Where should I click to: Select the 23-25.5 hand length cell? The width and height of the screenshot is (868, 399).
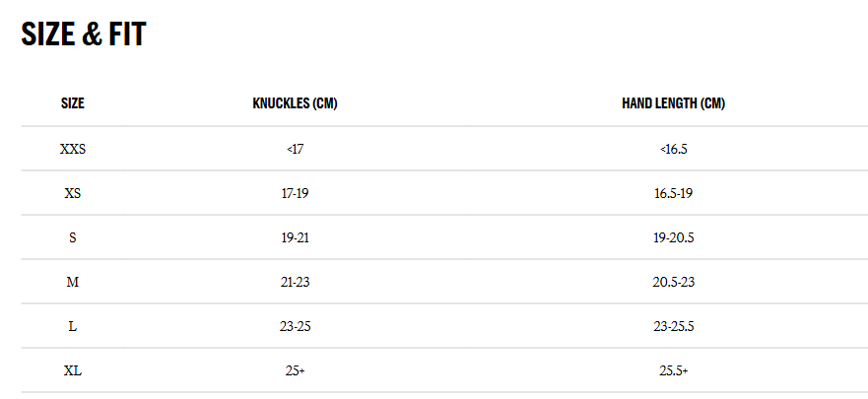pyautogui.click(x=673, y=326)
